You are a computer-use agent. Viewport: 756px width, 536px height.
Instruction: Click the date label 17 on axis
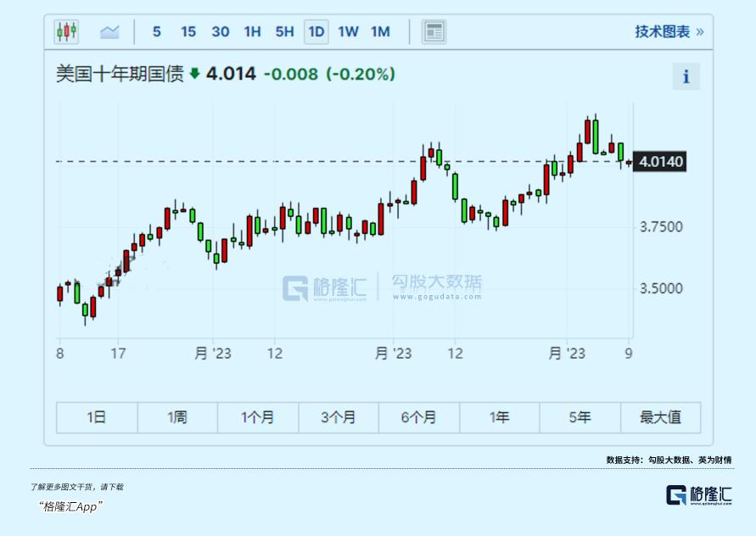[118, 354]
